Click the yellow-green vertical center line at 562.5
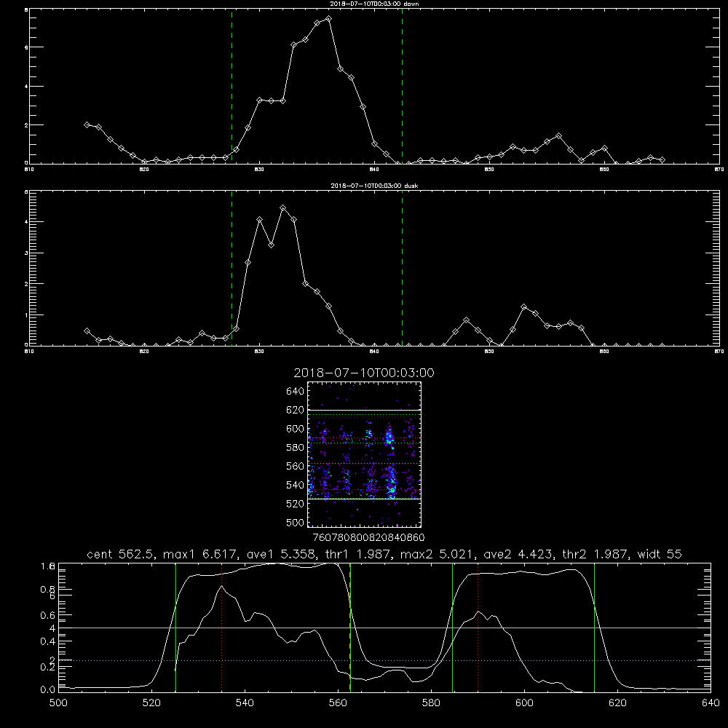 point(350,628)
